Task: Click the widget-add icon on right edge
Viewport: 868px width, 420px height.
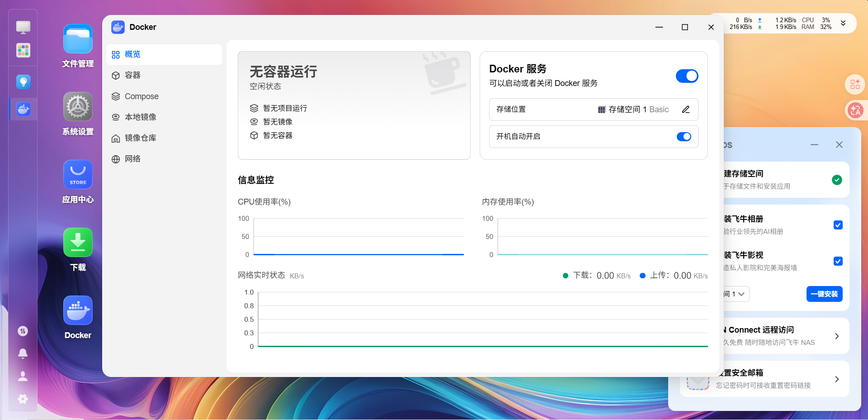Action: click(855, 84)
